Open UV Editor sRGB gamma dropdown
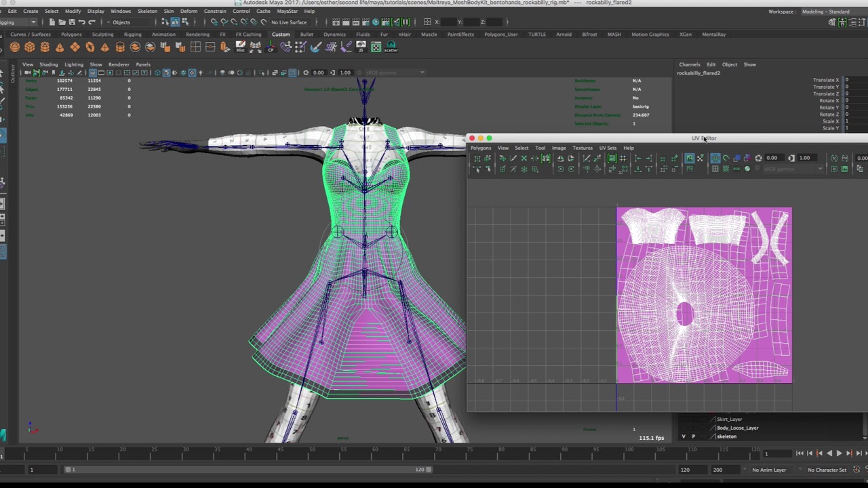Screen dimensions: 868x488 coord(793,169)
